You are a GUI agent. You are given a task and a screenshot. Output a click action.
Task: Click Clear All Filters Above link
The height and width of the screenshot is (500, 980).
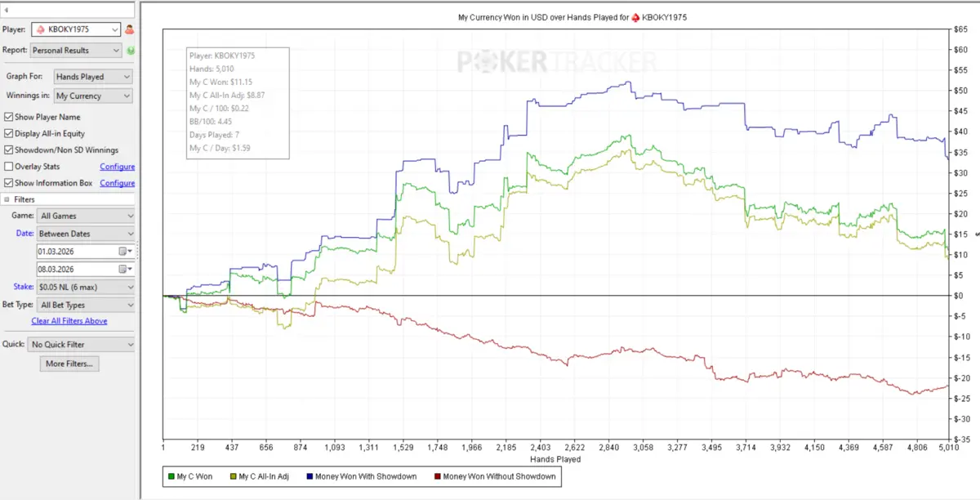tap(69, 321)
